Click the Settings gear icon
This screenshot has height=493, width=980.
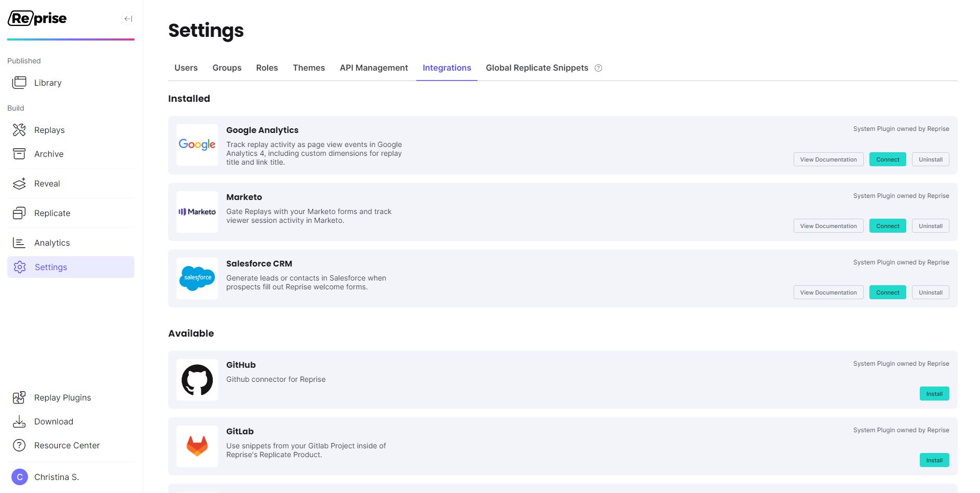[20, 267]
